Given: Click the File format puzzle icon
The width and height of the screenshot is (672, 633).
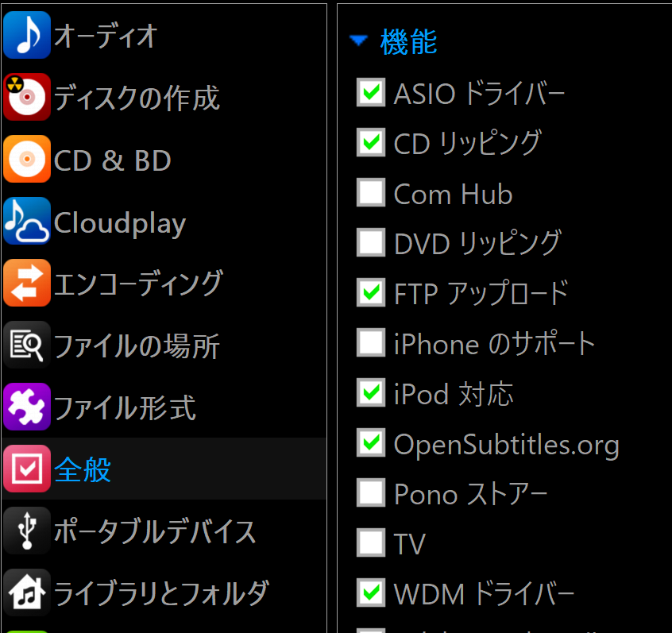Looking at the screenshot, I should [x=27, y=407].
